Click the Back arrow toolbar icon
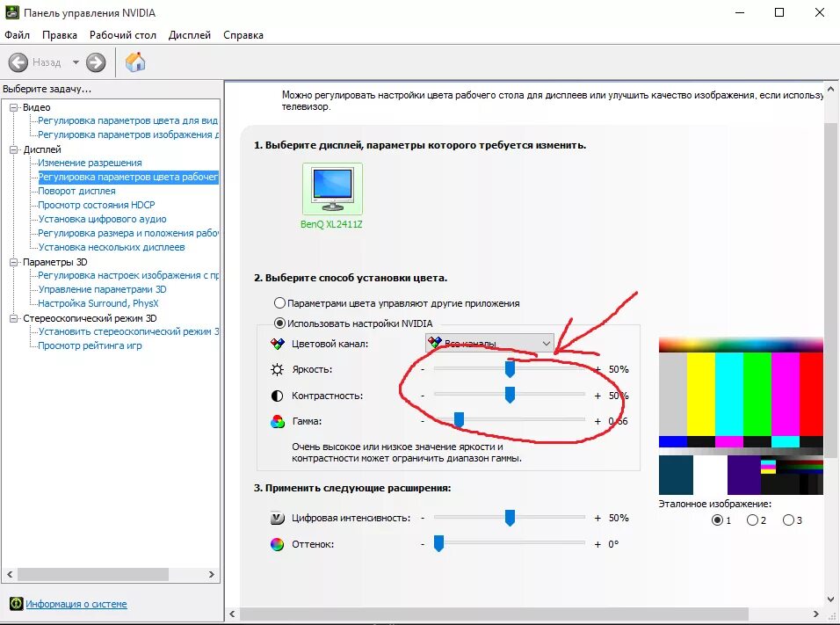Screen dimensions: 840x625 point(18,62)
